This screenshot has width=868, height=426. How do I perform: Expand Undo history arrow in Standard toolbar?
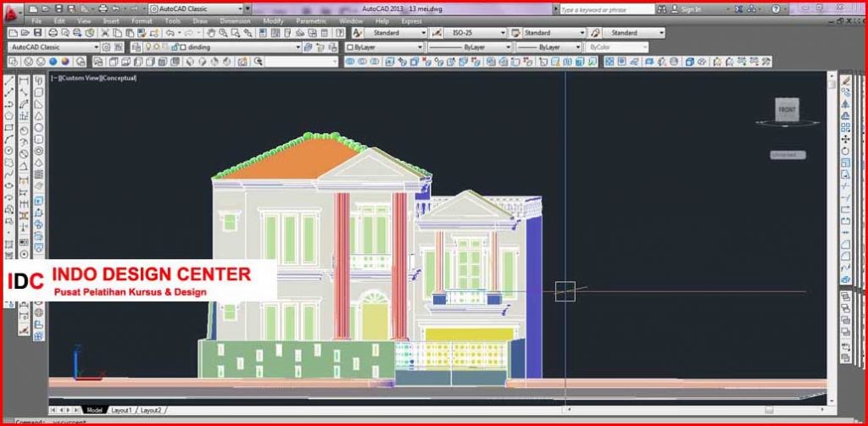pyautogui.click(x=180, y=33)
